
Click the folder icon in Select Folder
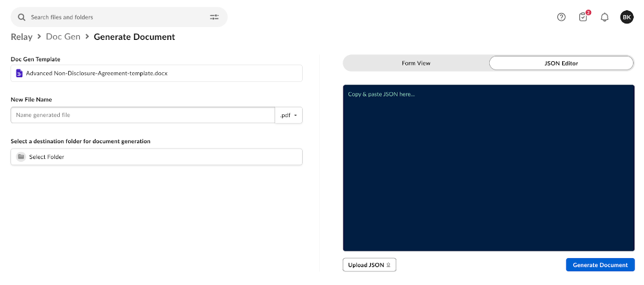click(21, 157)
